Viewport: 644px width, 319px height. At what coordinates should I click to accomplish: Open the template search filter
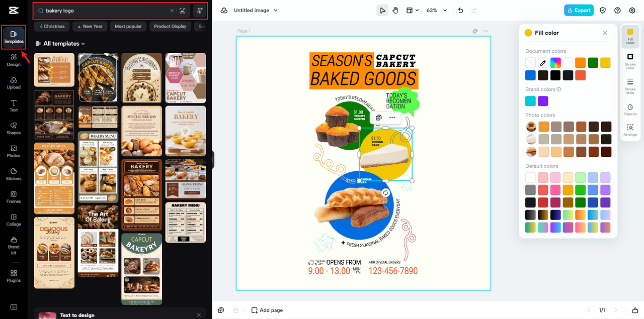coord(200,11)
